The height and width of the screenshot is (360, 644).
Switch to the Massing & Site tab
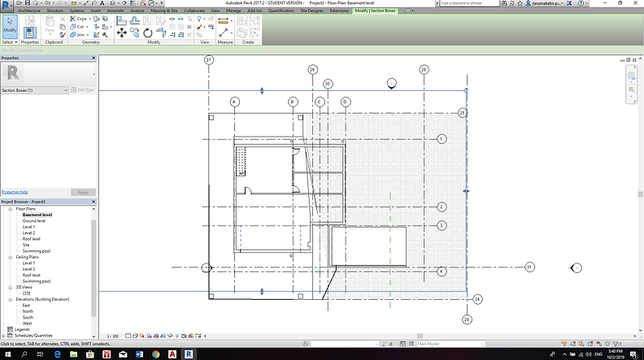click(164, 11)
